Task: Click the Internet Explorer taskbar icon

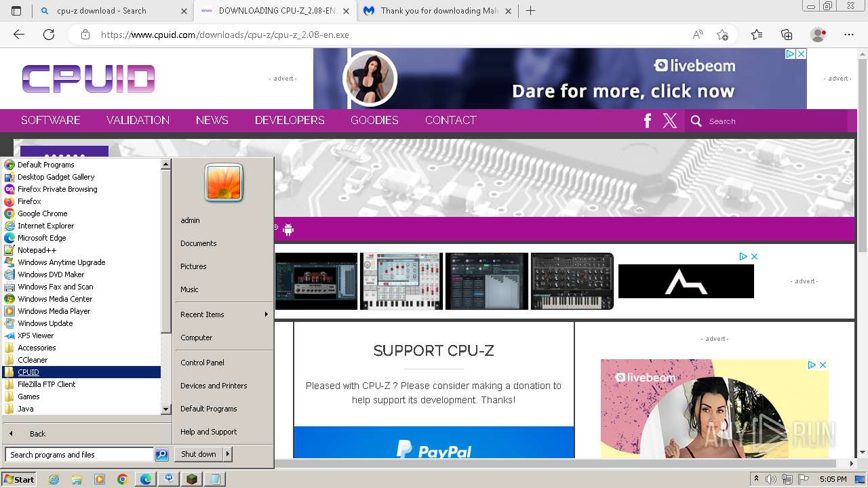Action: [54, 479]
